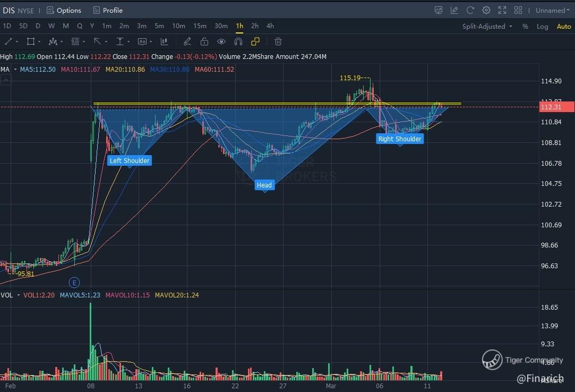Click the Left Shoulder label
This screenshot has width=575, height=392.
[x=130, y=161]
